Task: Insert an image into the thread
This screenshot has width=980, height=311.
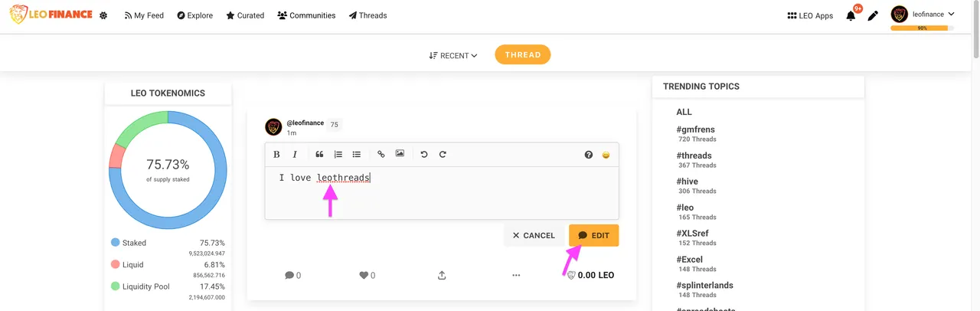Action: [x=400, y=154]
